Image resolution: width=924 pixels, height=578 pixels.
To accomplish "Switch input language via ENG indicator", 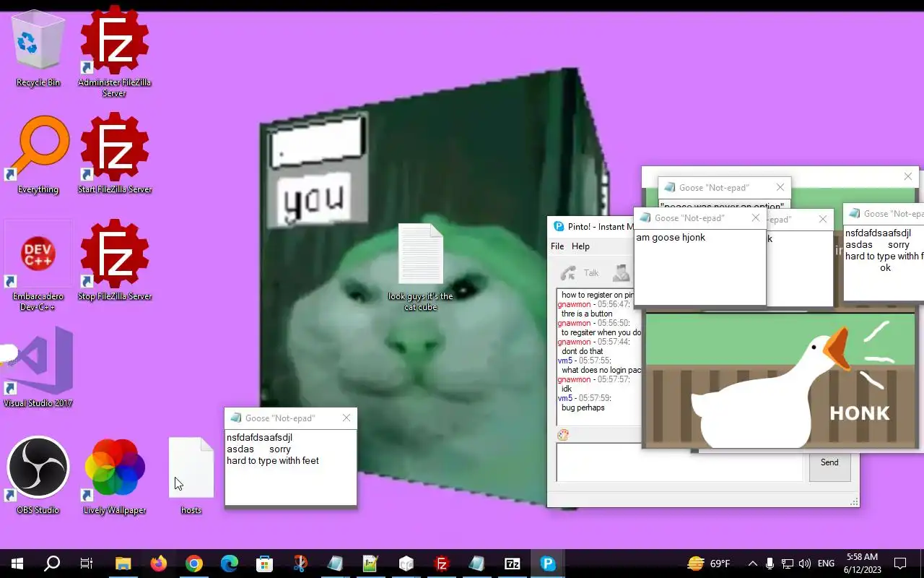I will [x=827, y=564].
